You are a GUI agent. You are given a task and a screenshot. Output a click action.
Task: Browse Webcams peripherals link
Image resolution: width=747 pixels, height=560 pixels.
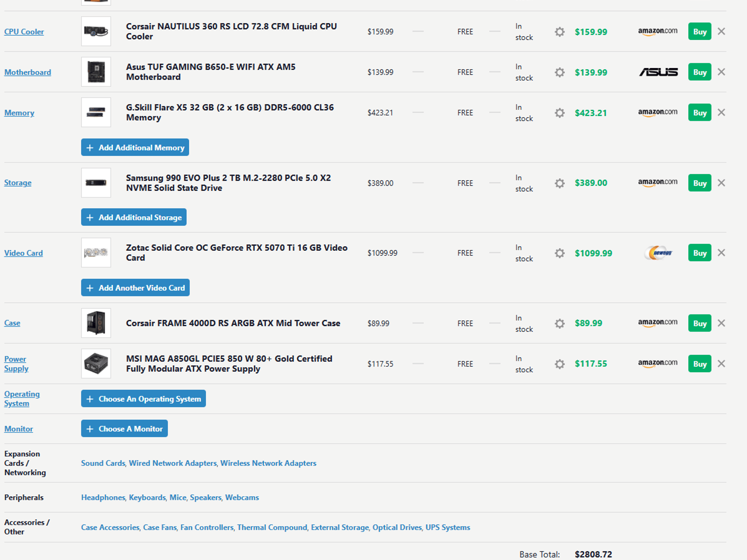pos(242,497)
